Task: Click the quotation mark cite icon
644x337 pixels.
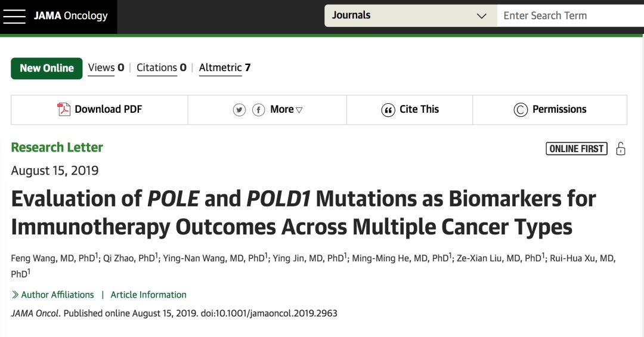Action: coord(388,110)
